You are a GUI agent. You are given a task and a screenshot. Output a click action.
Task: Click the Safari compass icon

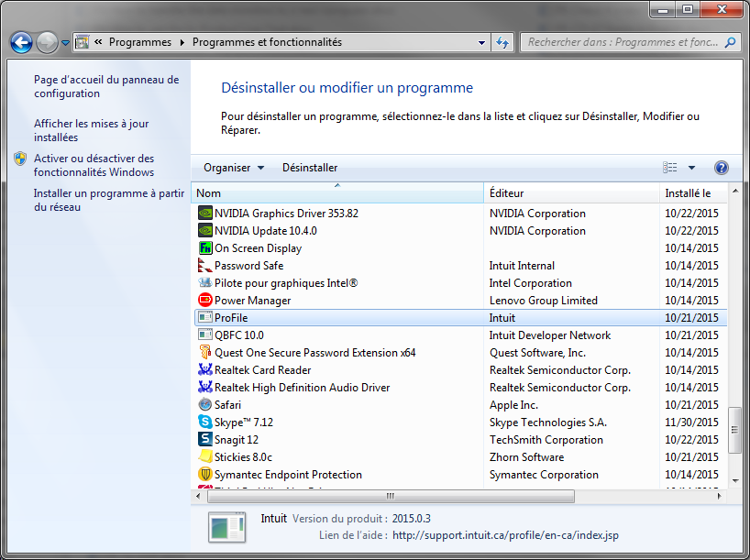pos(205,405)
